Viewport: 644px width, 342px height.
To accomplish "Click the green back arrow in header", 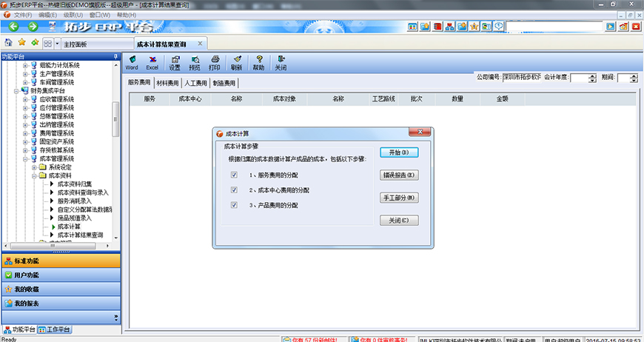I will (x=13, y=27).
